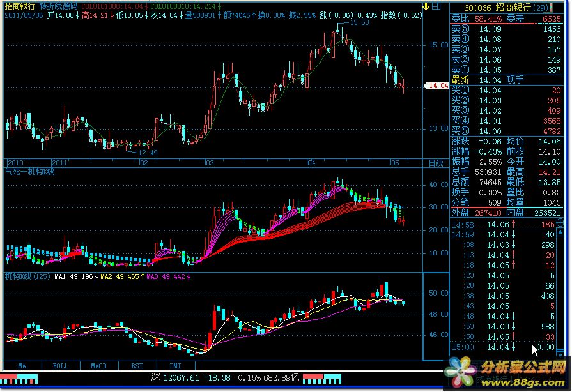Viewport: 572px width, 392px height.
Task: Click the trade list scroll up arrow
Action: tap(560, 232)
